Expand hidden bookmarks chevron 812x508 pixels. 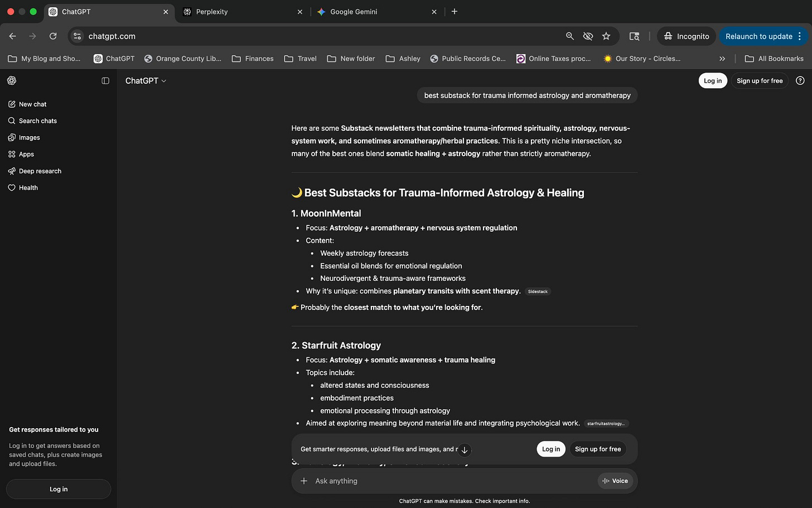(x=722, y=59)
